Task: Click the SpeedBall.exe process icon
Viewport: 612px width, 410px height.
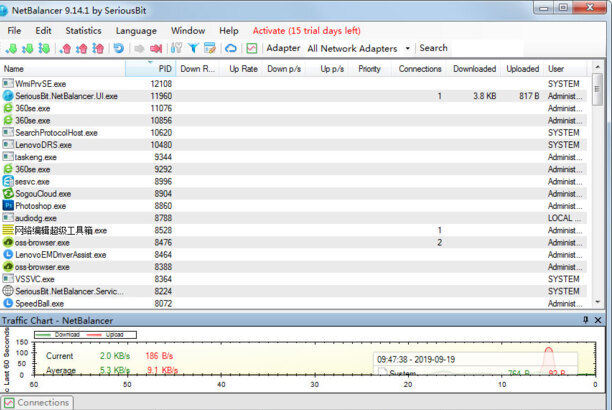Action: click(x=8, y=303)
